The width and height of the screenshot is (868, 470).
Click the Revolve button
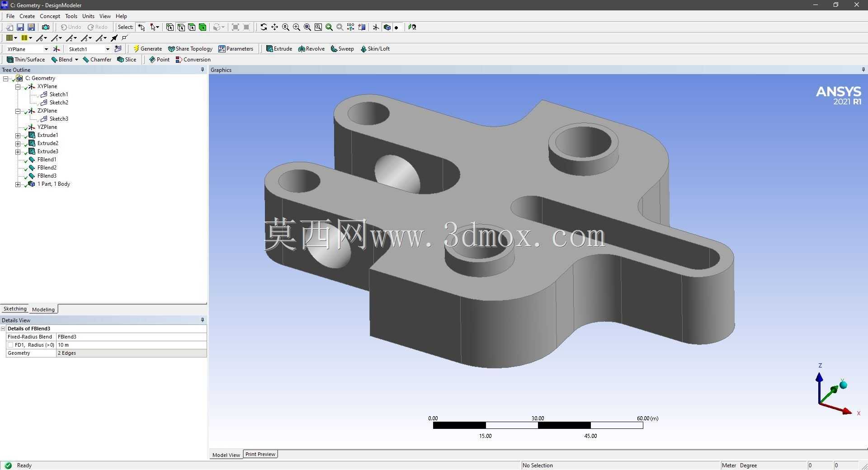pyautogui.click(x=311, y=49)
